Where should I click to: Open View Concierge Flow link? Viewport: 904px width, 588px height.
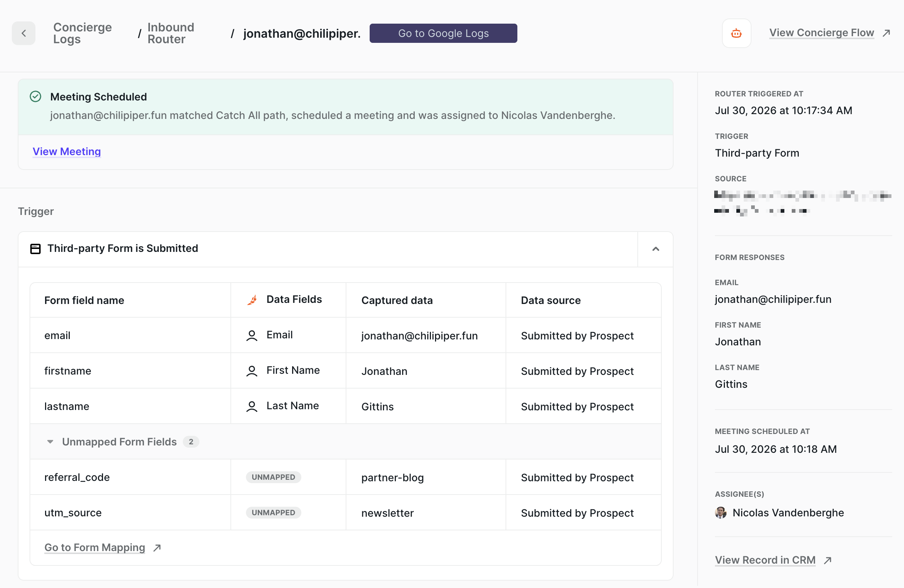coord(822,33)
